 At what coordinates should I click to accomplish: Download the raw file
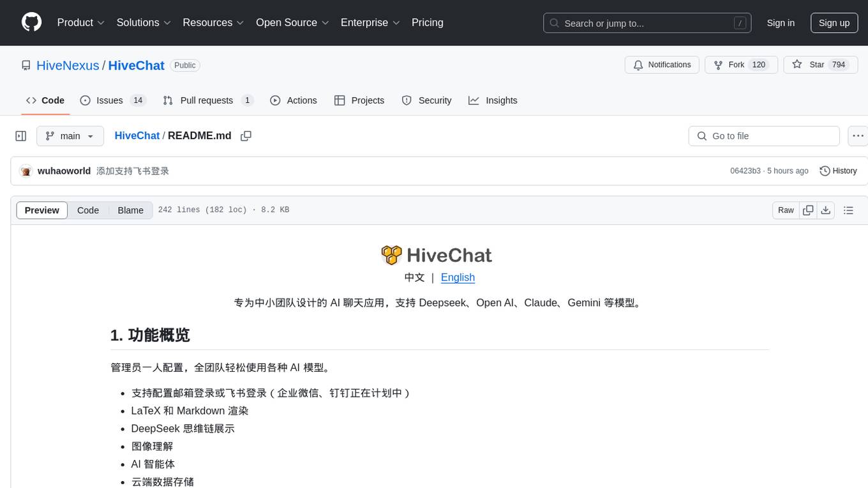[x=825, y=210]
